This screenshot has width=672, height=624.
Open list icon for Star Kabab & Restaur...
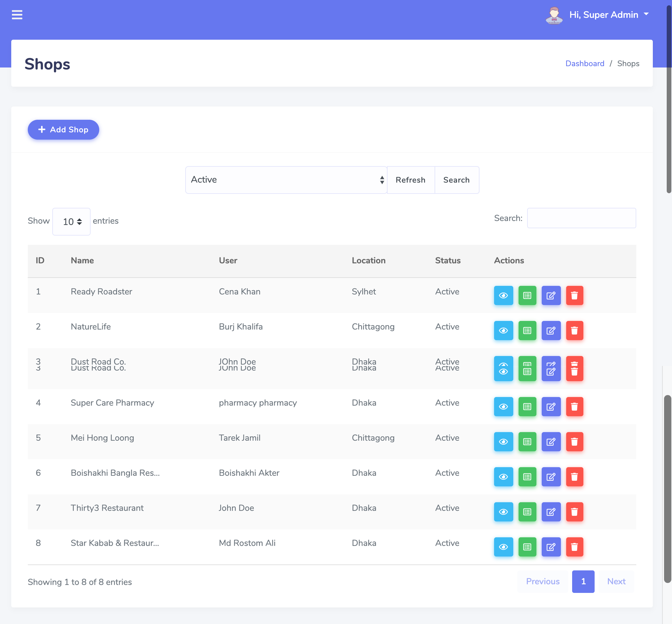527,547
